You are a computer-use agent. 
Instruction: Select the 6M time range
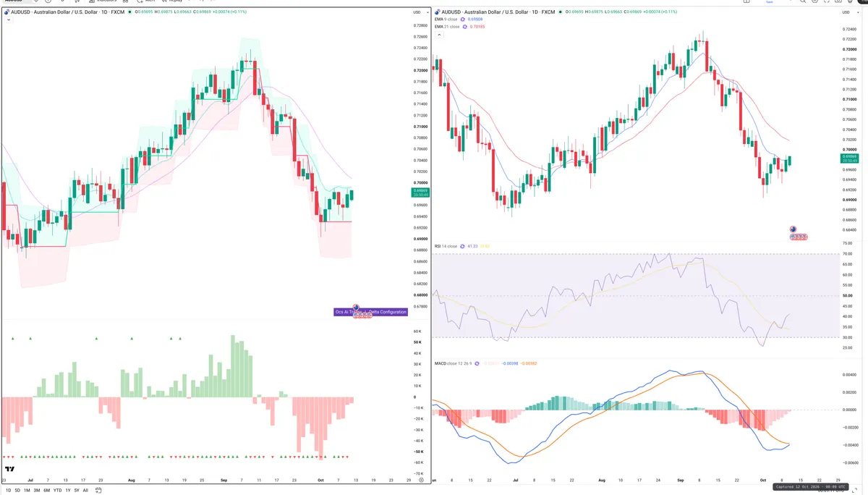click(46, 490)
